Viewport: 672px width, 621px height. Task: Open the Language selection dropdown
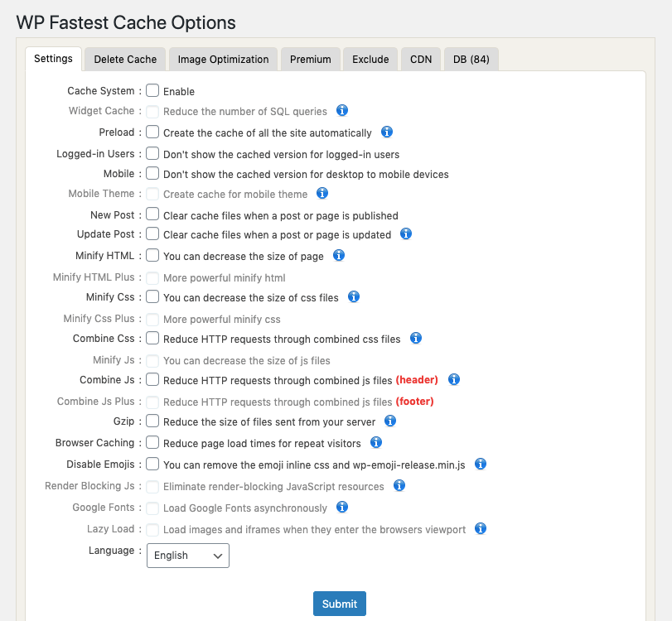[187, 556]
